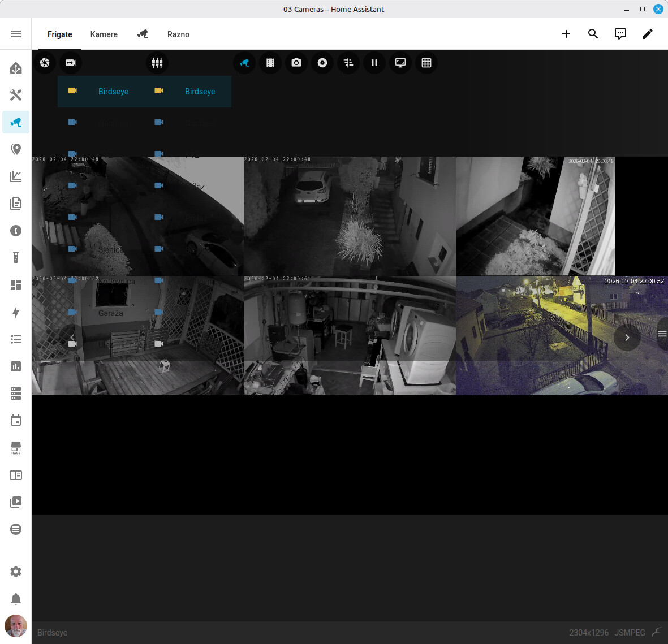
Task: Open the lightning bolt energy sidebar item
Action: [x=16, y=312]
